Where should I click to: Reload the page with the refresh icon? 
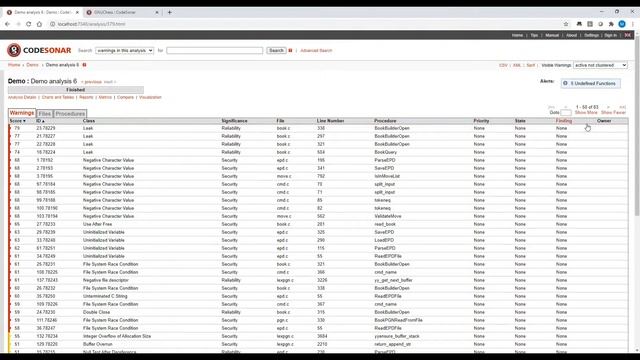pyautogui.click(x=29, y=24)
